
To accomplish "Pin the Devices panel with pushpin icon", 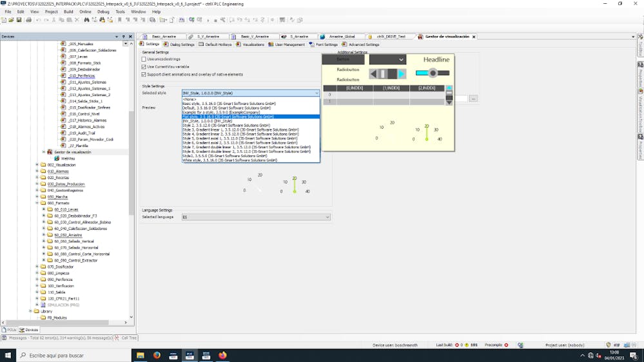I will (124, 37).
